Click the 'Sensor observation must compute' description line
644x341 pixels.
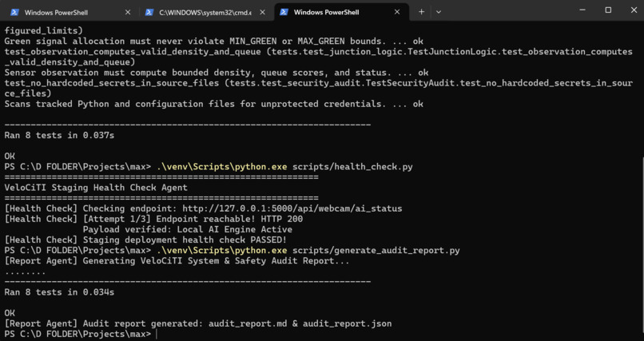(216, 73)
